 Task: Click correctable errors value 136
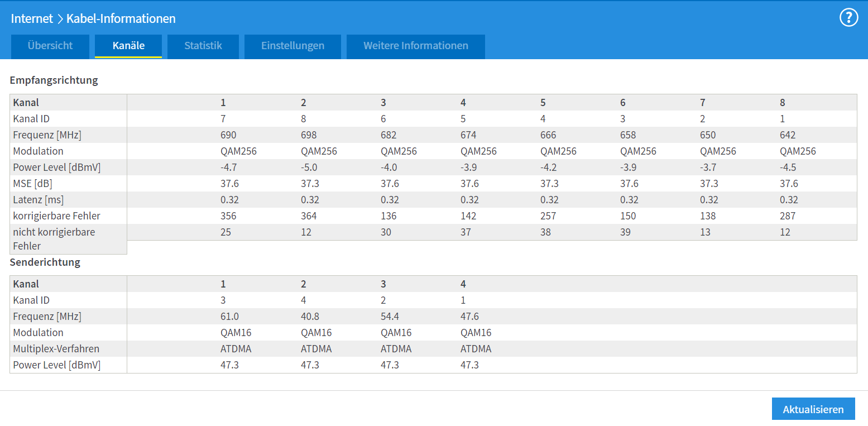[x=389, y=216]
